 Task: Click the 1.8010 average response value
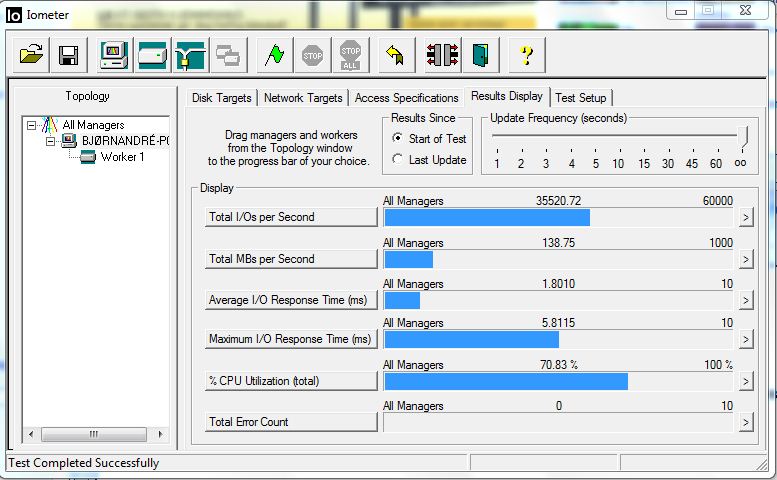pyautogui.click(x=558, y=284)
